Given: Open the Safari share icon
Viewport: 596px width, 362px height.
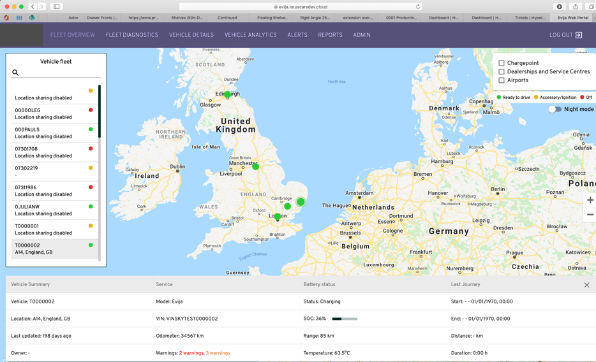Looking at the screenshot, I should point(575,6).
